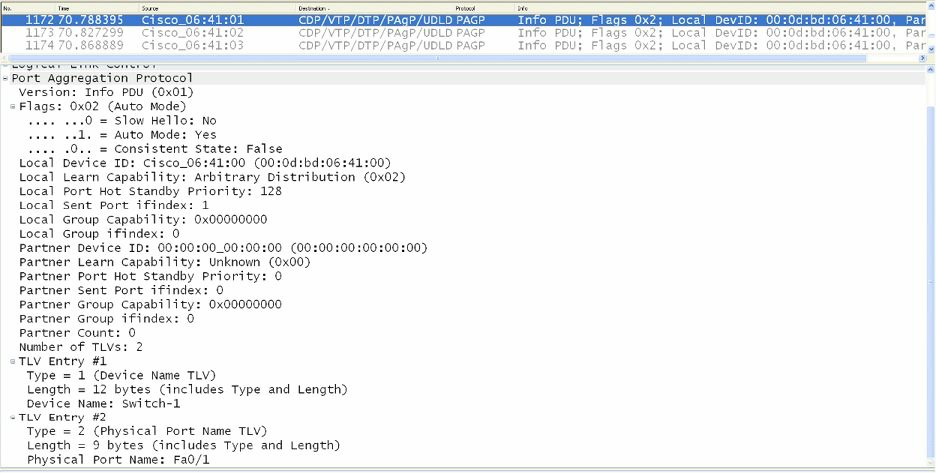Select Partner Sent Port ifindex: 0
This screenshot has height=473, width=936.
tap(121, 290)
